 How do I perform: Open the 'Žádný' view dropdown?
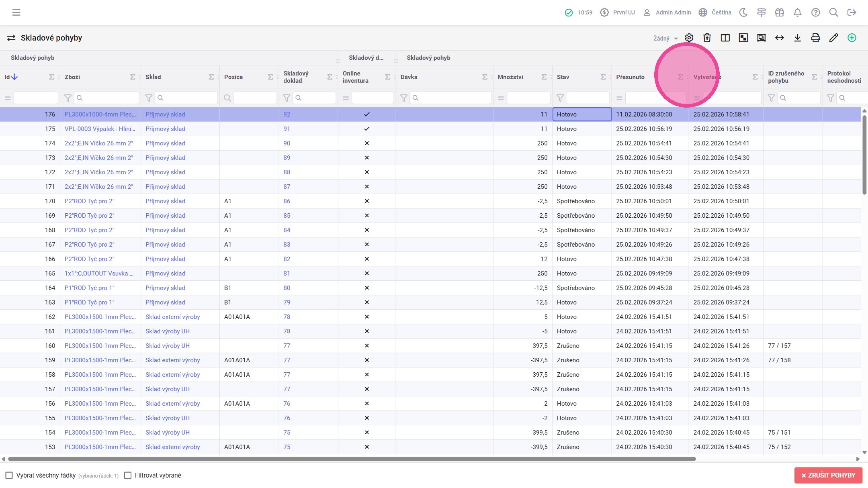tap(665, 39)
